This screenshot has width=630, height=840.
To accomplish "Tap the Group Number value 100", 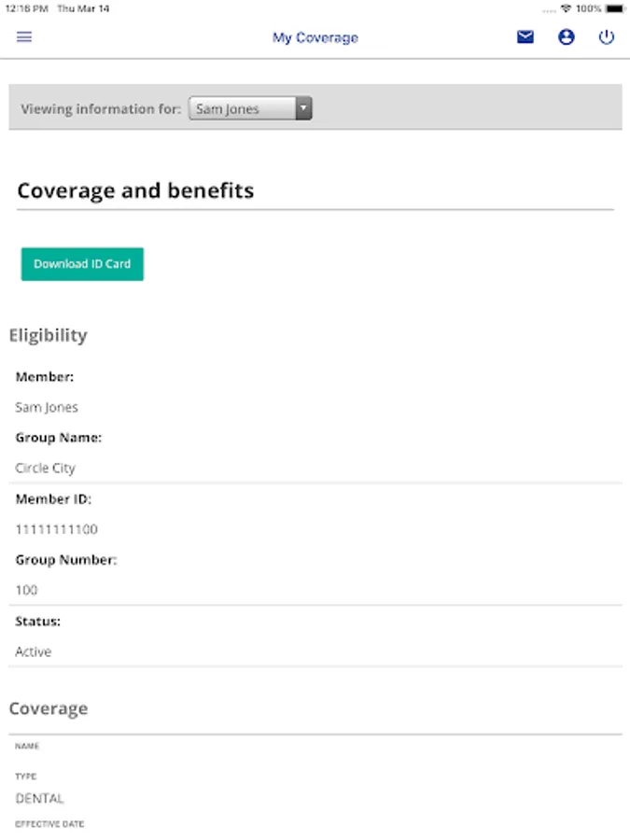I will pos(26,590).
